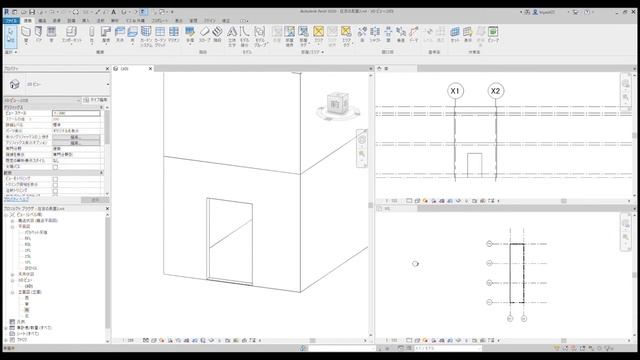
Task: Collapse the Graphics section in Properties
Action: pyautogui.click(x=102, y=107)
